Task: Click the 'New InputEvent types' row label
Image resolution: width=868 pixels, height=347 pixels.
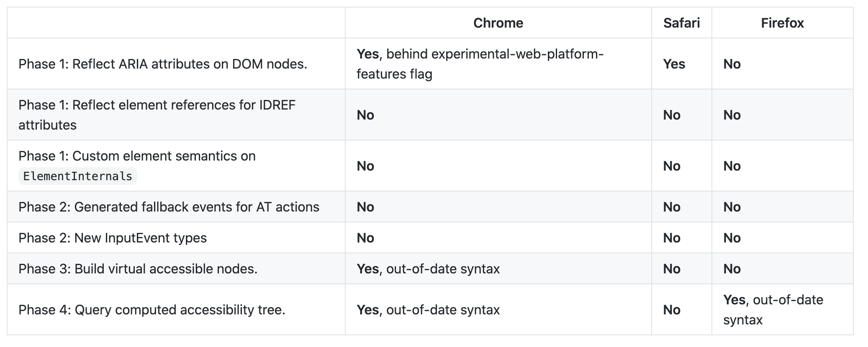Action: click(x=113, y=238)
